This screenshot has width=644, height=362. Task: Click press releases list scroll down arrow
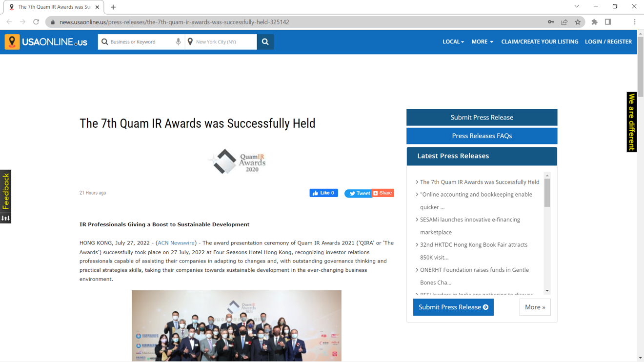(547, 291)
